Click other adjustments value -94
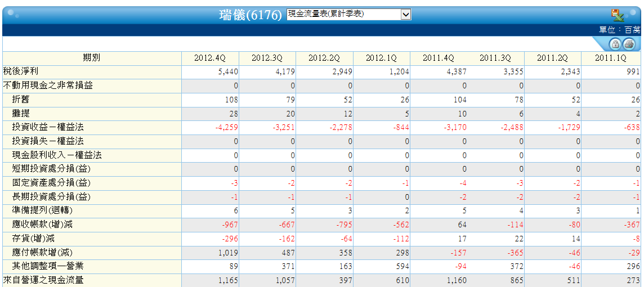The image size is (644, 287). click(460, 267)
